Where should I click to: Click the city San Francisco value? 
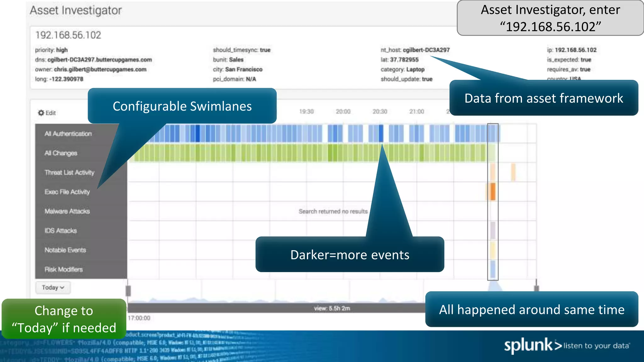pyautogui.click(x=244, y=69)
